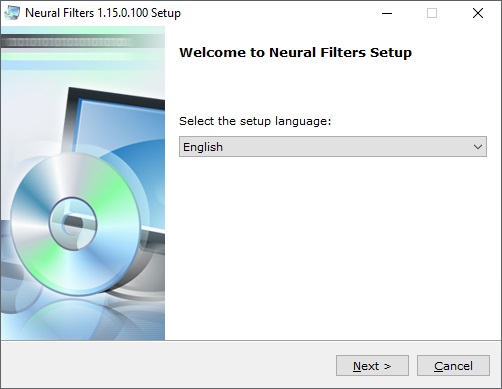Click the gray footer bar left of Next
Screen dimensions: 502x389
[167, 365]
